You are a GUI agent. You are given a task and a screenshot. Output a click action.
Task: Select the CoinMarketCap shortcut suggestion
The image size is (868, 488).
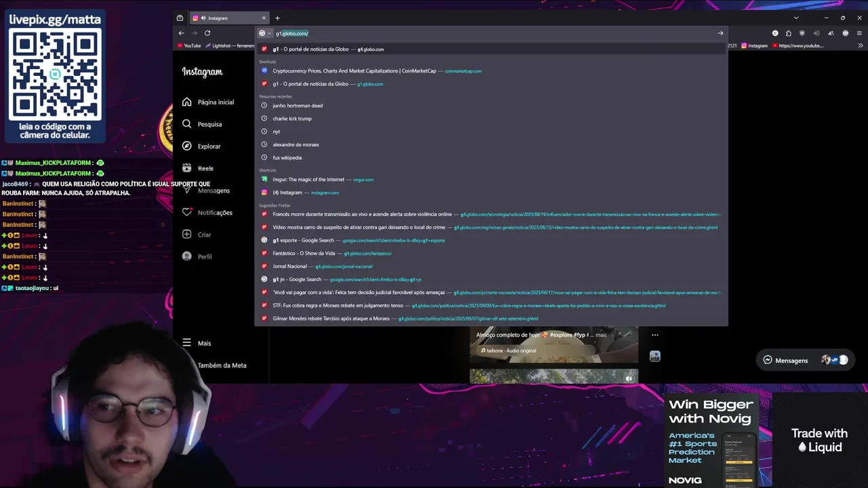point(491,70)
